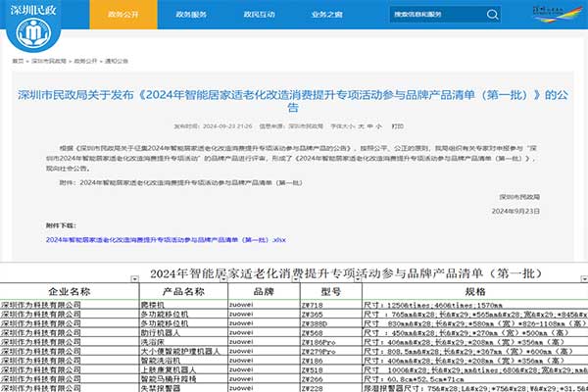588x392 pixels.
Task: Select the 产品名称 header cell
Action: 183,291
